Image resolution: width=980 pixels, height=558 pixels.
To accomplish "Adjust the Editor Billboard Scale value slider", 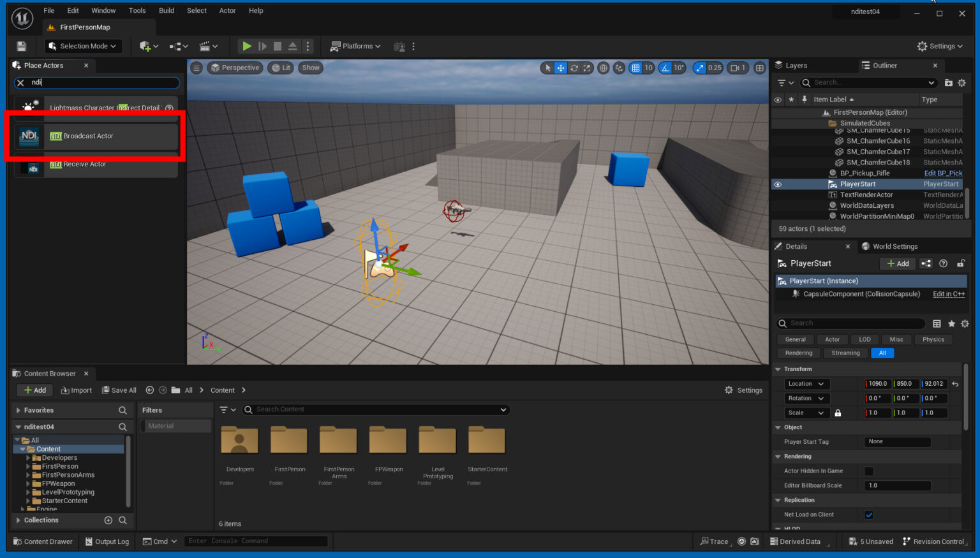I will (897, 485).
